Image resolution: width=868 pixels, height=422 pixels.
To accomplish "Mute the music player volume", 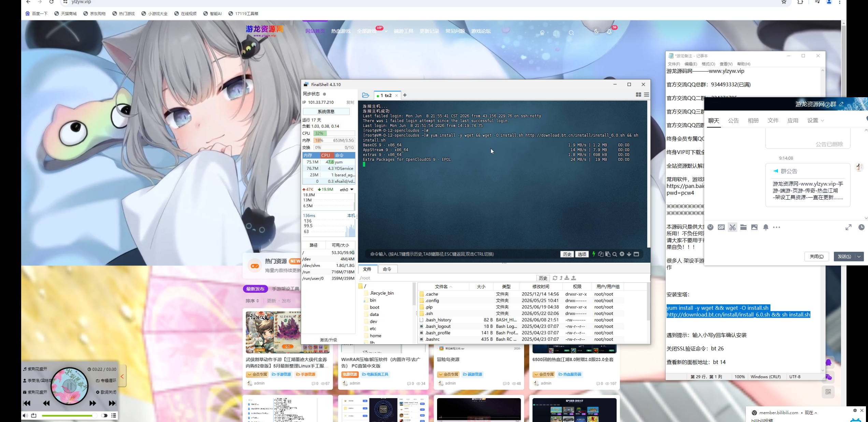I will [25, 415].
